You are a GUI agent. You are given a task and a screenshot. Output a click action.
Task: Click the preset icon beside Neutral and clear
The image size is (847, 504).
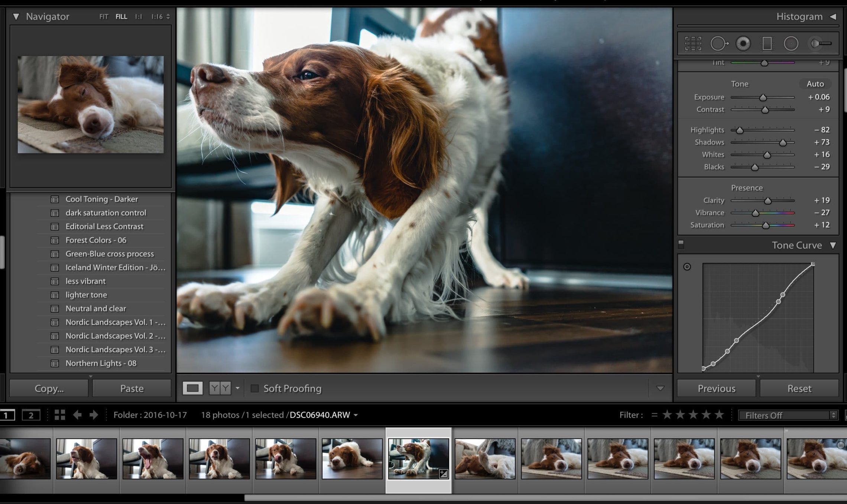click(55, 309)
